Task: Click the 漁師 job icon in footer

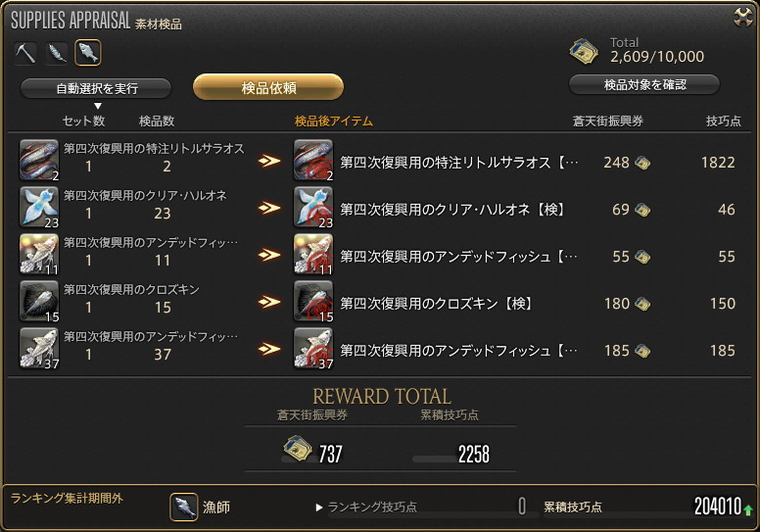Action: (184, 507)
